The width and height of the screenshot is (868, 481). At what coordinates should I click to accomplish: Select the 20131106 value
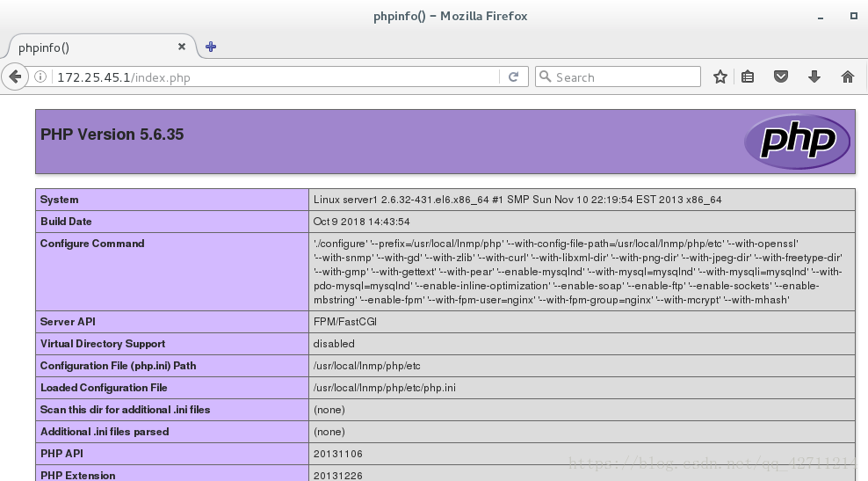coord(337,454)
